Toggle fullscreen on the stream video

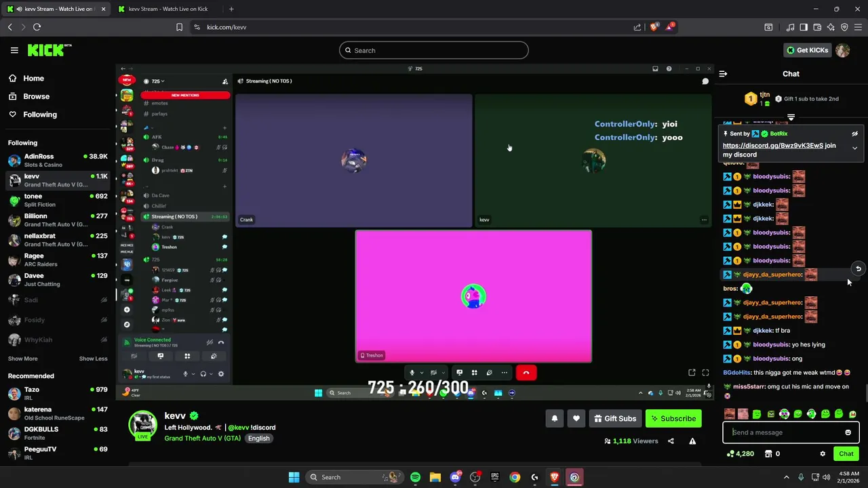705,373
